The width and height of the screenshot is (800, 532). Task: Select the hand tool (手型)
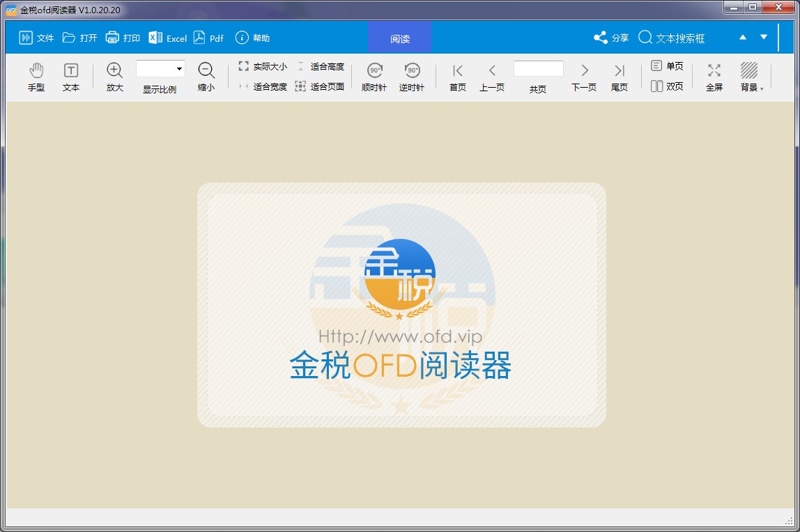point(36,76)
